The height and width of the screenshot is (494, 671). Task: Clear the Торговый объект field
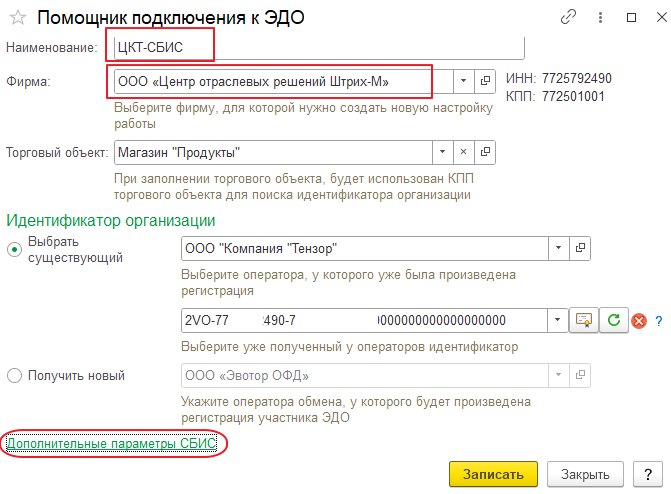(463, 152)
